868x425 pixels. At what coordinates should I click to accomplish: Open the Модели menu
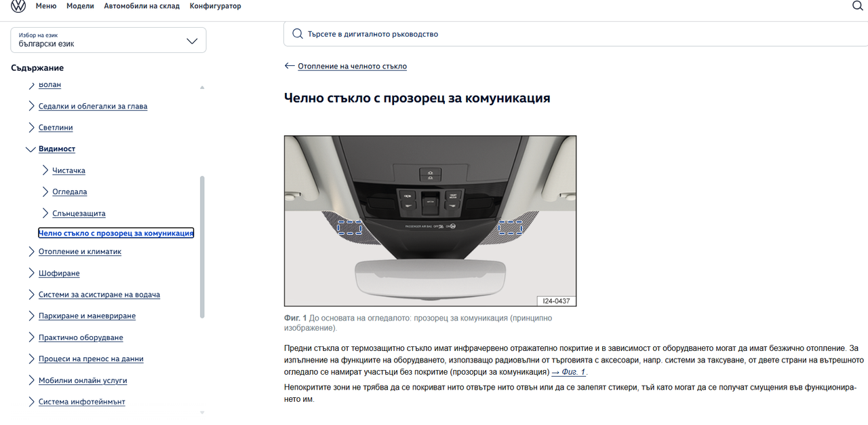point(80,6)
